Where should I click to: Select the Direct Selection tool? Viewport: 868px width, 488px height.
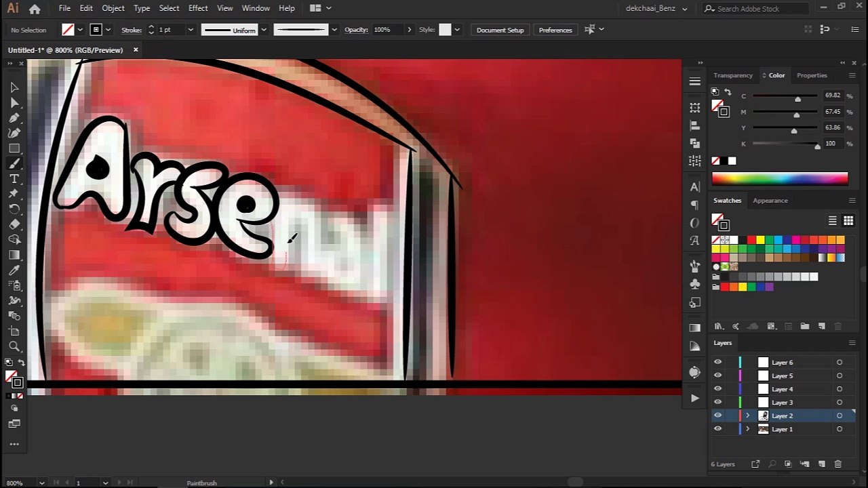point(14,103)
